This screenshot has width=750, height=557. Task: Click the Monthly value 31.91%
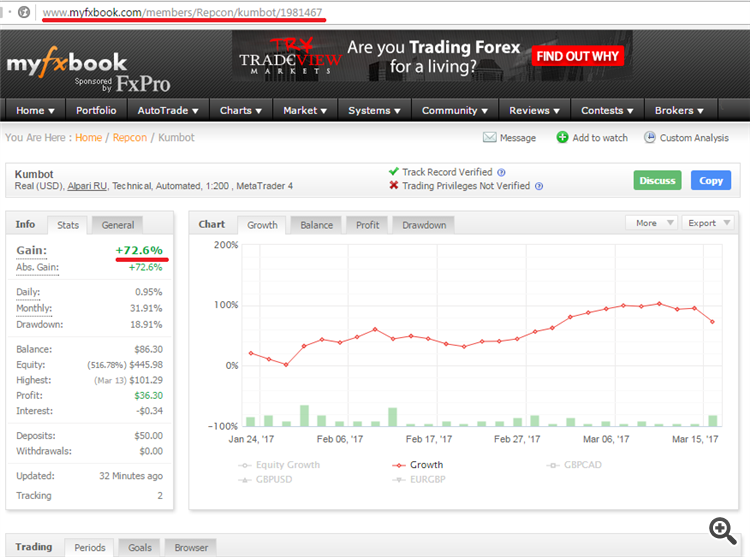(x=146, y=308)
